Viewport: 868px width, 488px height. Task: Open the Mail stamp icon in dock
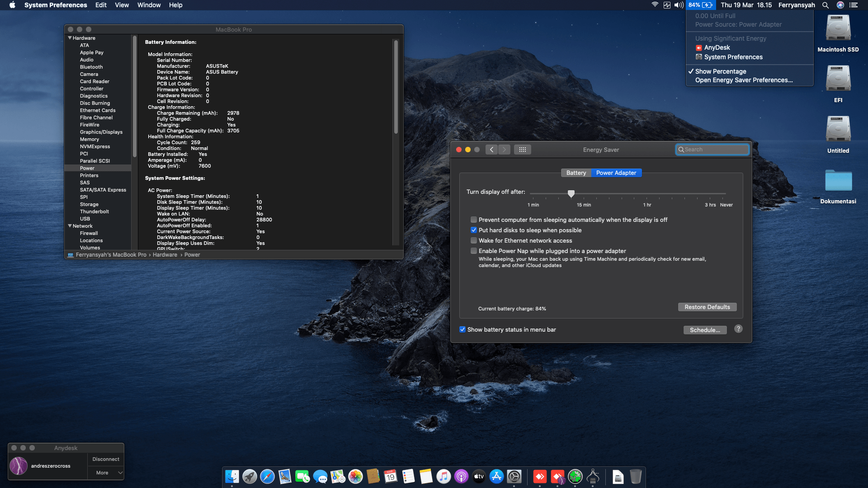click(285, 476)
